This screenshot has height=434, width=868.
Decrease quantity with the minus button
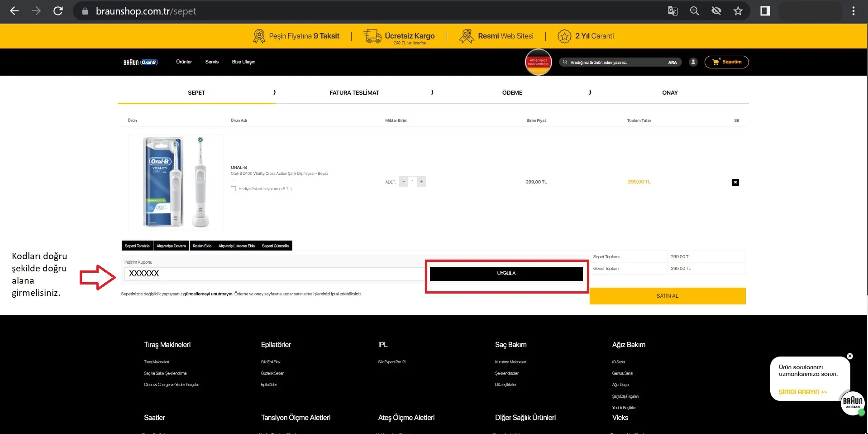(x=404, y=182)
